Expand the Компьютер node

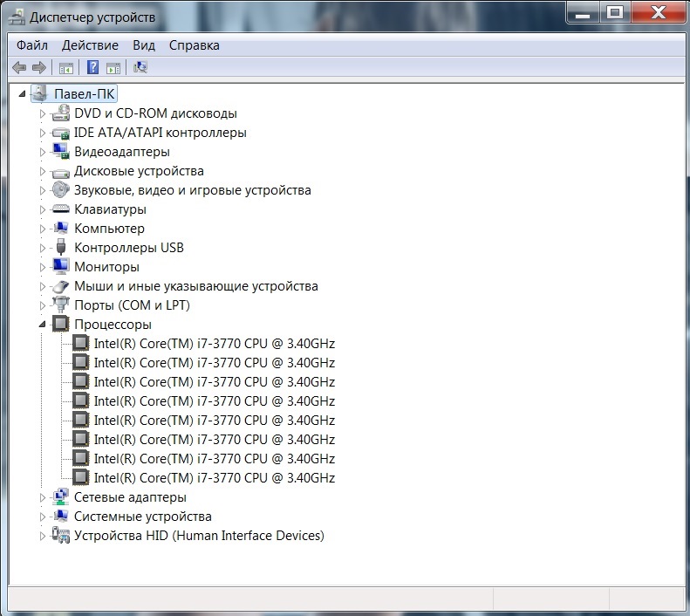tap(42, 229)
